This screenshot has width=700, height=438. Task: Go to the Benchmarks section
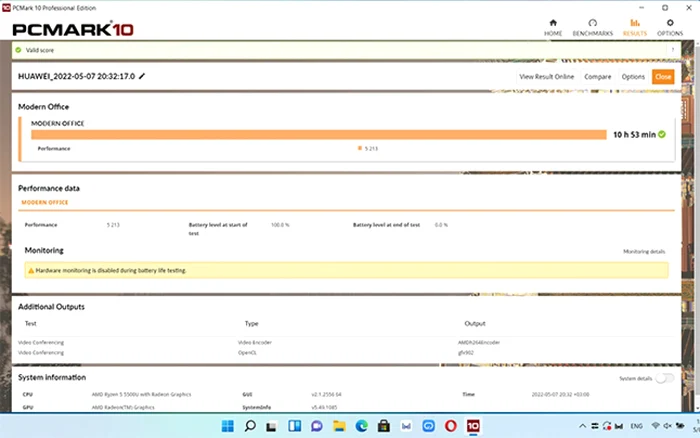pyautogui.click(x=592, y=28)
